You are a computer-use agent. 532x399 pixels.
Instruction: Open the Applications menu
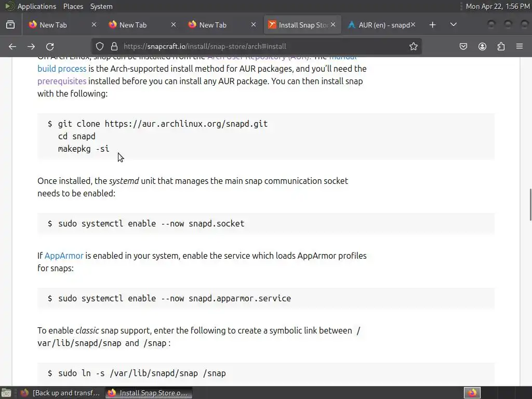point(37,6)
